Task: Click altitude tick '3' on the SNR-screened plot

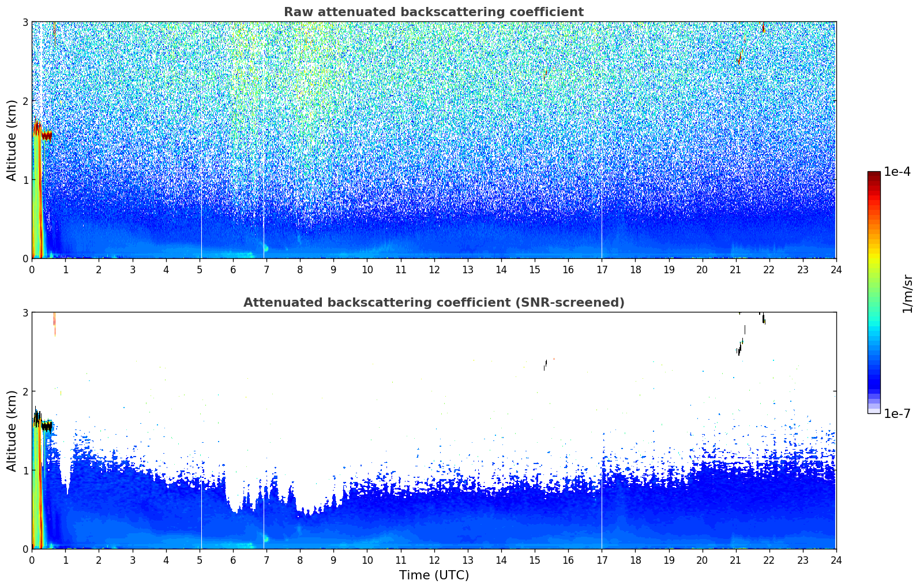Action: click(25, 312)
